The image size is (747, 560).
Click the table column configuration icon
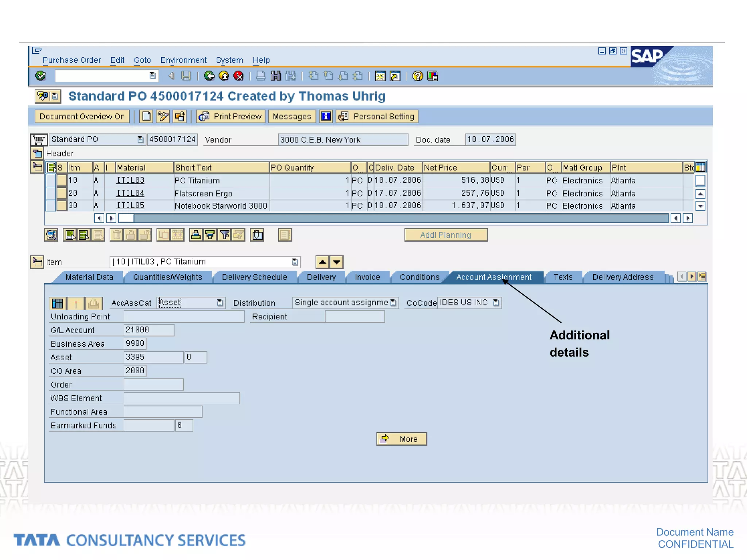click(x=700, y=167)
